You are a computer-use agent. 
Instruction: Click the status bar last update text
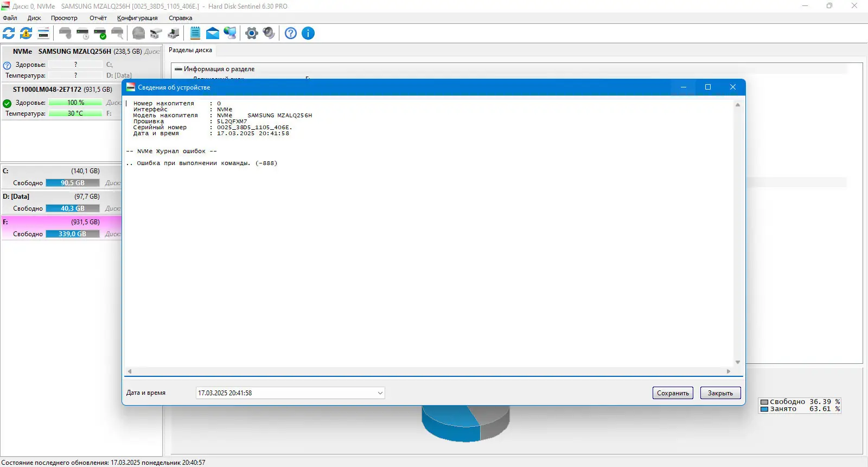tap(103, 463)
